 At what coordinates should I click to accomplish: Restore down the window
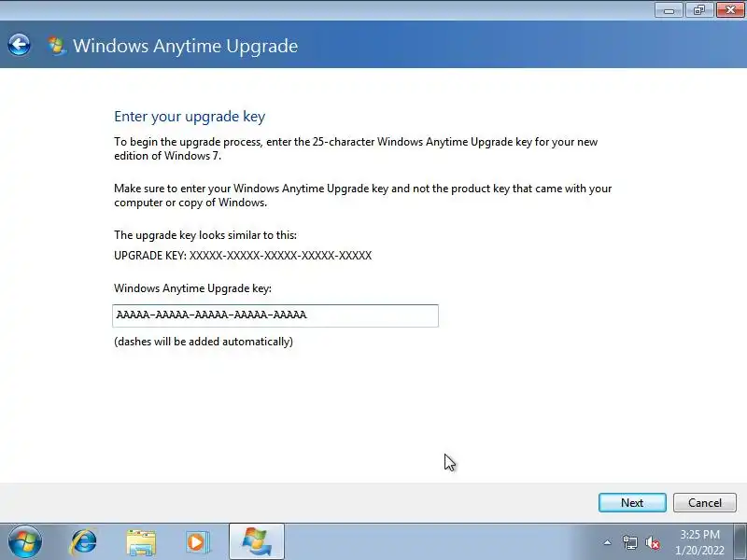pos(698,10)
